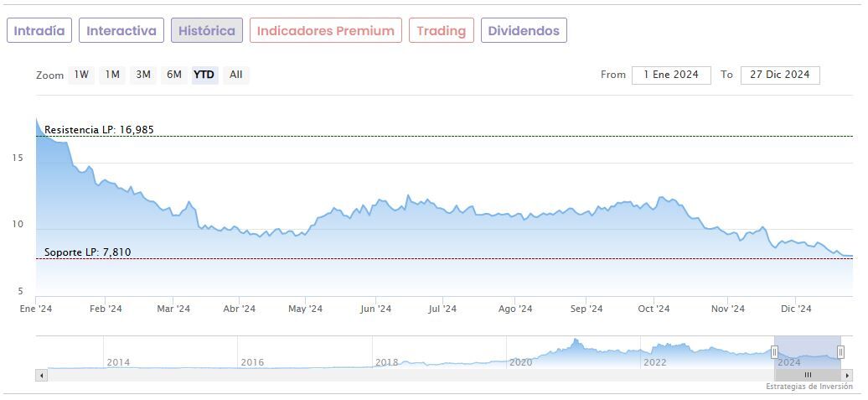Image resolution: width=868 pixels, height=400 pixels.
Task: Show All historical data
Action: click(236, 75)
